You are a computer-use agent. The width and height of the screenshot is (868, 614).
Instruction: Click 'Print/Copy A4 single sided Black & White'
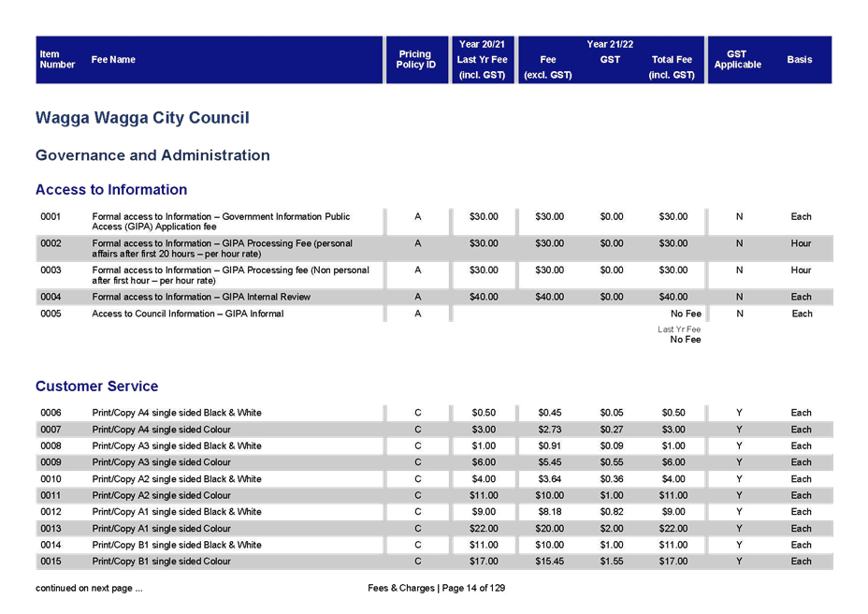[177, 413]
